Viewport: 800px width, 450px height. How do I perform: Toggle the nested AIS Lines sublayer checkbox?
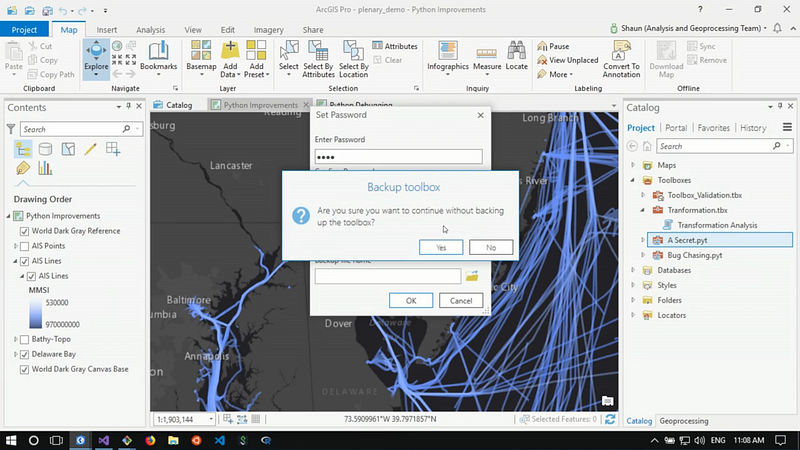pos(31,276)
